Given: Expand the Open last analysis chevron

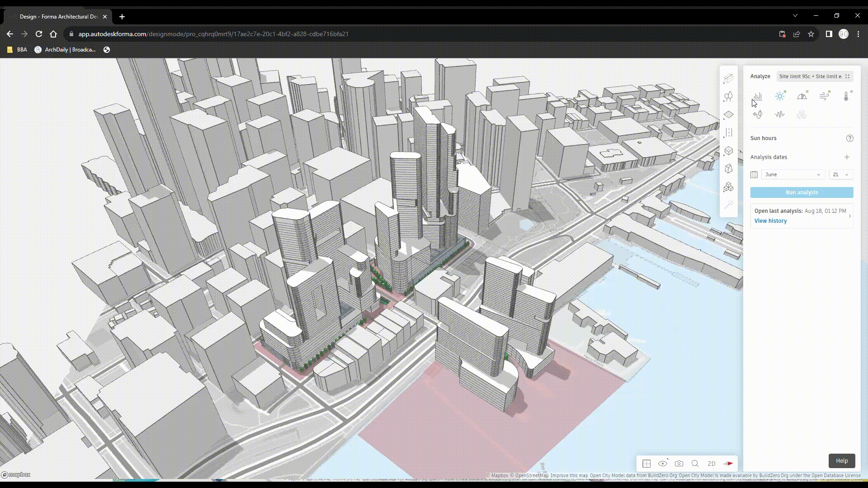Looking at the screenshot, I should (850, 216).
